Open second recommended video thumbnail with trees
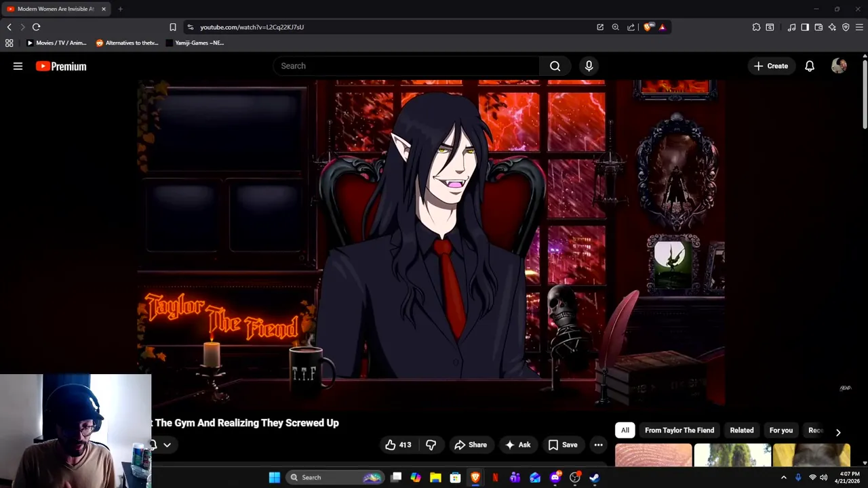Screen dimensions: 868x488 click(x=732, y=455)
